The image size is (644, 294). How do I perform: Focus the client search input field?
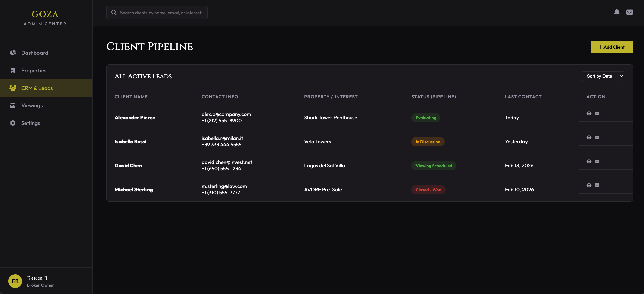pos(161,13)
